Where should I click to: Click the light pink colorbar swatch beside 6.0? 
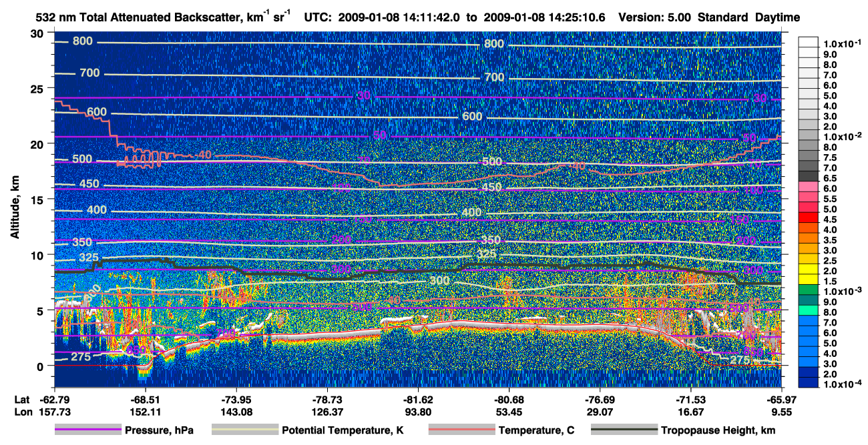pos(808,186)
